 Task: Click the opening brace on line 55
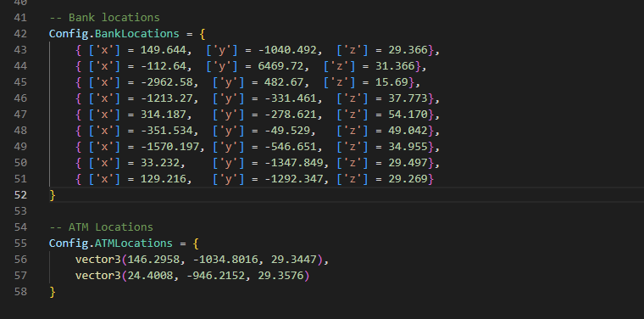(x=196, y=243)
